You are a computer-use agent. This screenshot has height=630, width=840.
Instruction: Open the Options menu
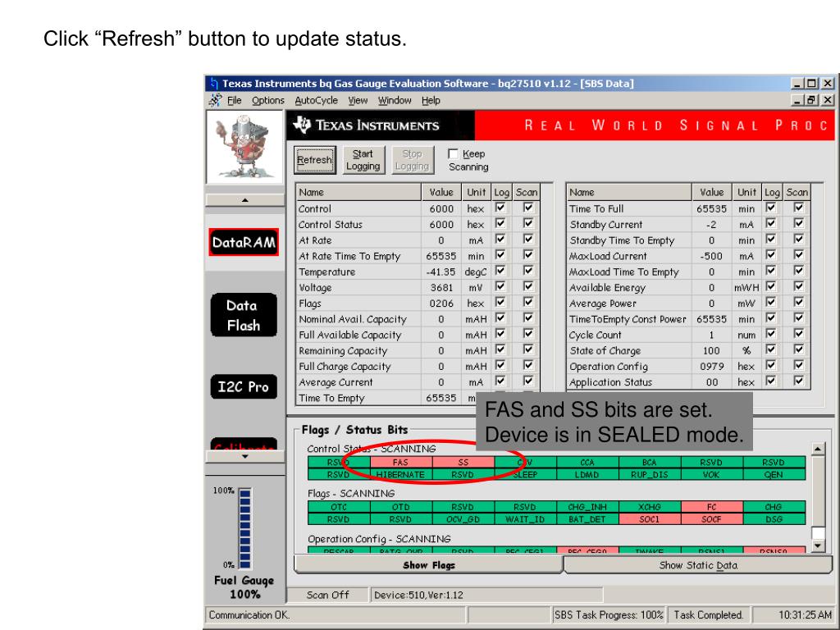[268, 100]
